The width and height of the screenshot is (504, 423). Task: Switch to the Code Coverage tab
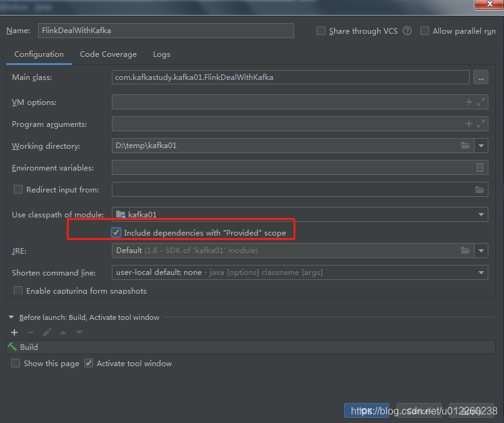(107, 54)
